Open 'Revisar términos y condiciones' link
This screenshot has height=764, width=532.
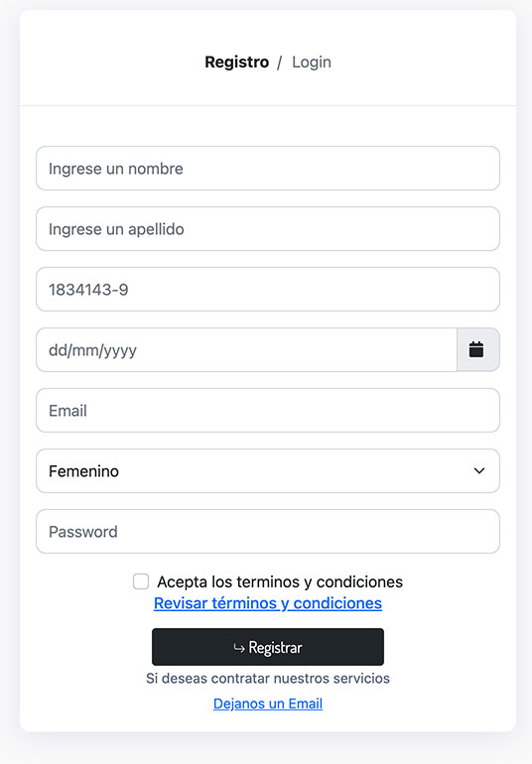click(268, 603)
